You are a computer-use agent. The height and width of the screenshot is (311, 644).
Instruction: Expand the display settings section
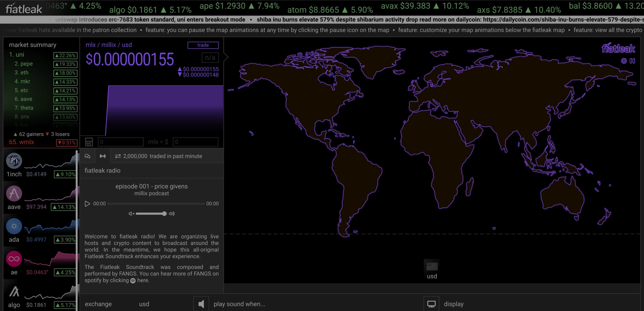click(x=454, y=304)
